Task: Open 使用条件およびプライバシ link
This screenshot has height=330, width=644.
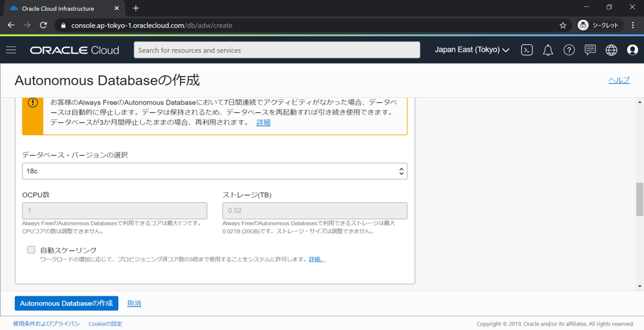Action: click(47, 324)
